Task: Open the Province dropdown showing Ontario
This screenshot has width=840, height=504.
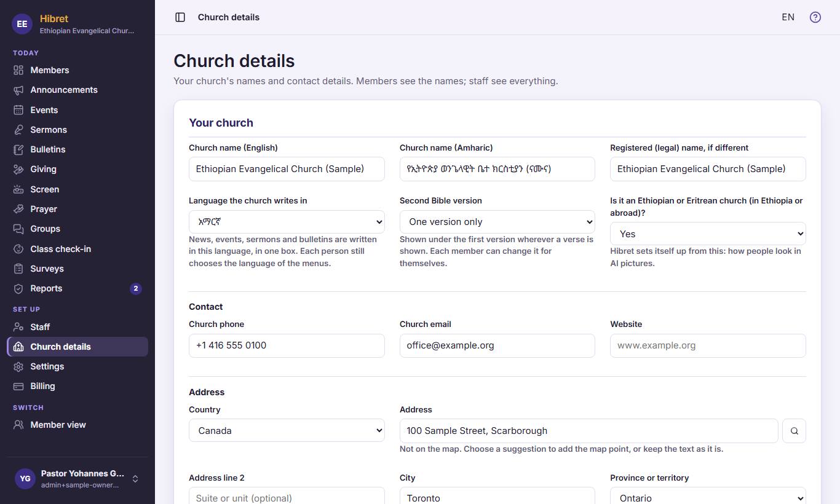Action: pyautogui.click(x=708, y=497)
